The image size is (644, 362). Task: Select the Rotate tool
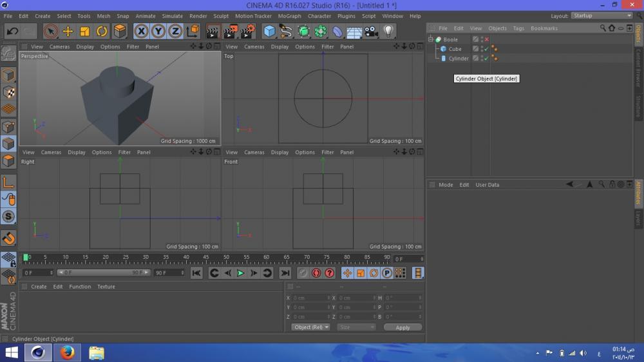(x=102, y=31)
